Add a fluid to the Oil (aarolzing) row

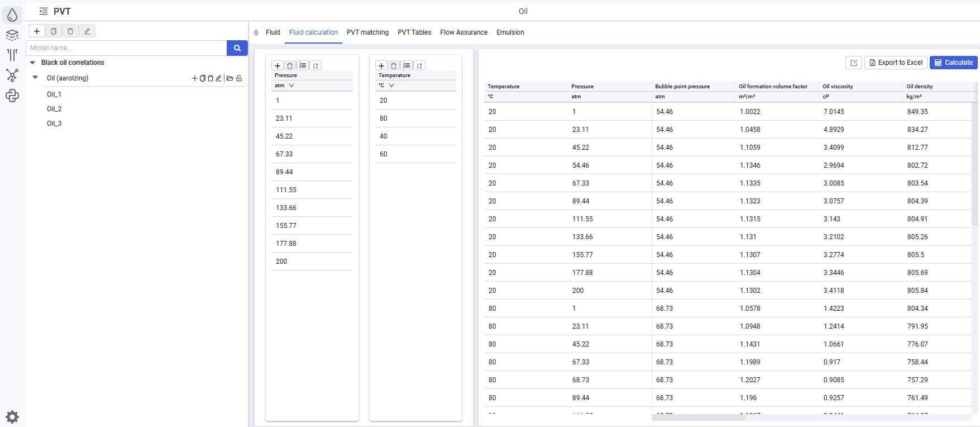[195, 78]
